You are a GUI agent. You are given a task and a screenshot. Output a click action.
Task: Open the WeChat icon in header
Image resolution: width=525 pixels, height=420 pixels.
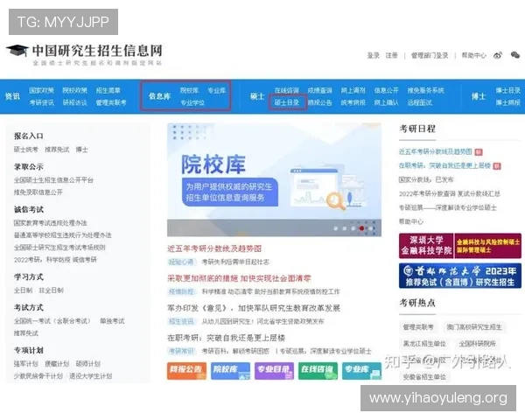[515, 55]
